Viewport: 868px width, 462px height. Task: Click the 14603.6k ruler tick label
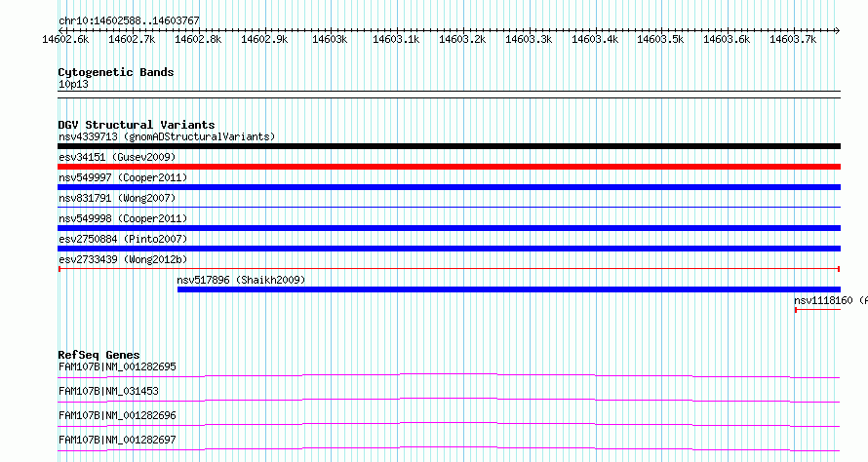[x=727, y=40]
